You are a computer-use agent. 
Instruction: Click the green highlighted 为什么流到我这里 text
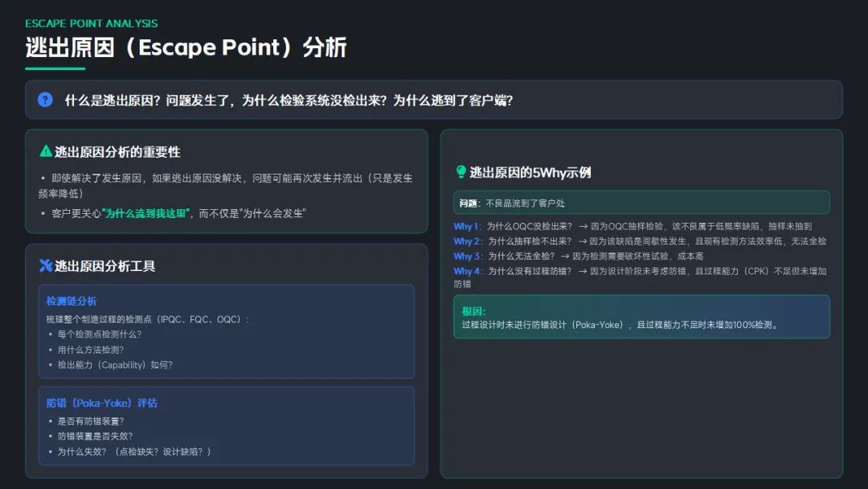click(145, 213)
